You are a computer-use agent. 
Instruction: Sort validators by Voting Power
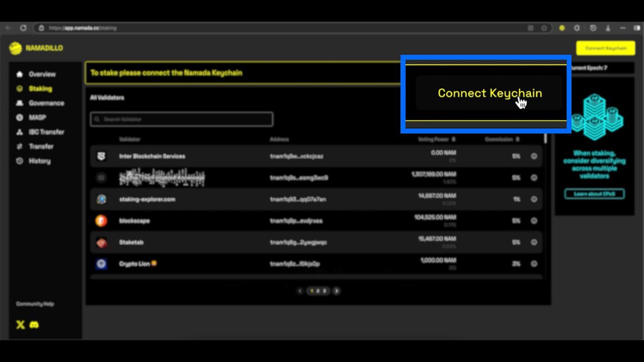(437, 139)
